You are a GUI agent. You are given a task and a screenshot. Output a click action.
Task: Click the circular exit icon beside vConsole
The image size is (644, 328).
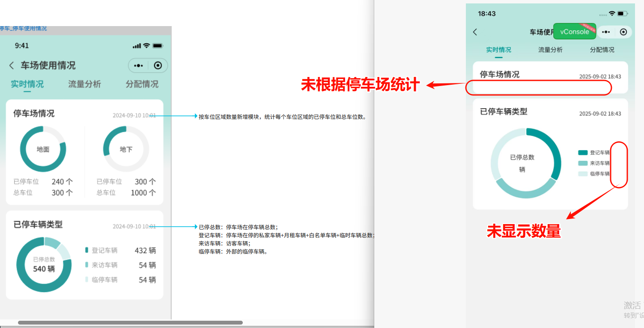[x=623, y=32]
